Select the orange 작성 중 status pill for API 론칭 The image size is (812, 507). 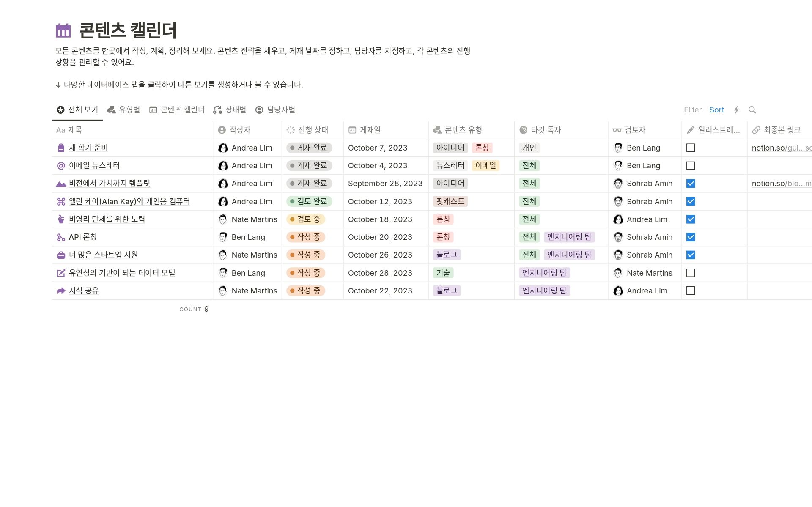[x=306, y=237]
